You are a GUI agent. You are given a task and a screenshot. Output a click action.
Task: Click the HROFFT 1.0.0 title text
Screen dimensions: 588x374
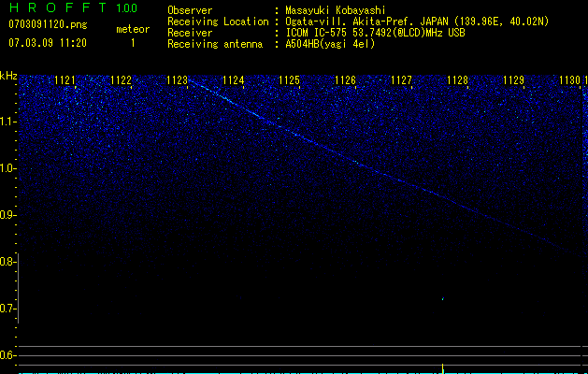pyautogui.click(x=73, y=7)
